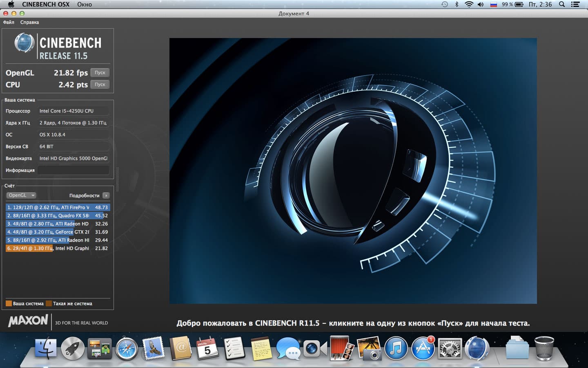Open System Preferences from the dock
The image size is (588, 368).
click(x=450, y=349)
